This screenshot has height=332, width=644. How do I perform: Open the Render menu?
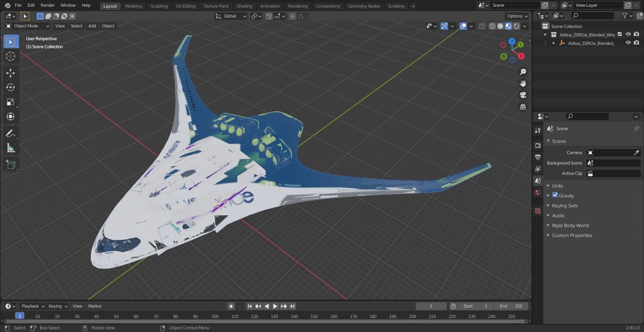48,5
